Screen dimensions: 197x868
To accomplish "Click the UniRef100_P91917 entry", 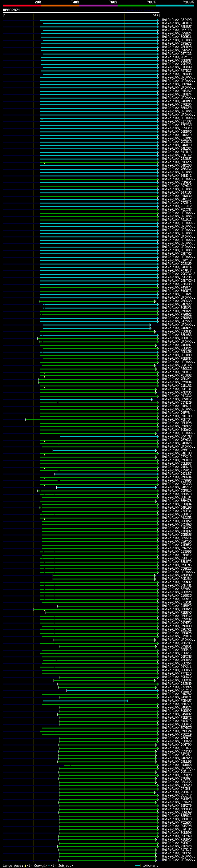I will coord(177,220).
